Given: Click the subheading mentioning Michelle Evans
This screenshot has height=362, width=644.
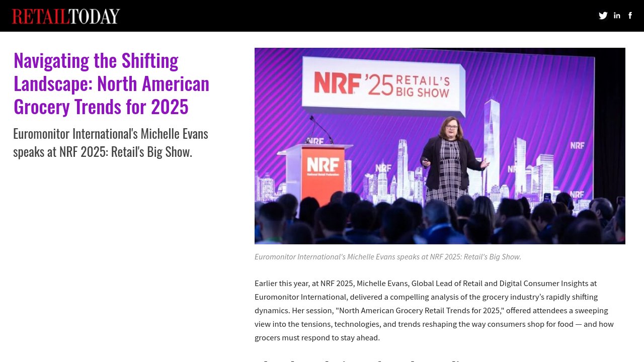Looking at the screenshot, I should pos(110,142).
